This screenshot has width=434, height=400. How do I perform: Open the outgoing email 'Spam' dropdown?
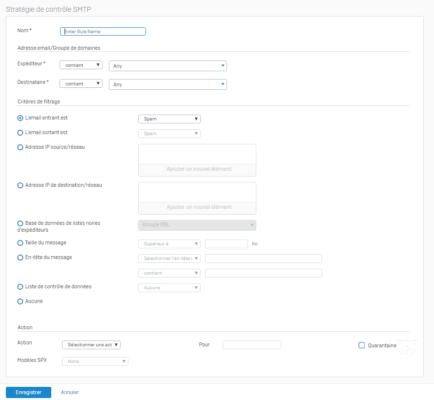(x=169, y=134)
